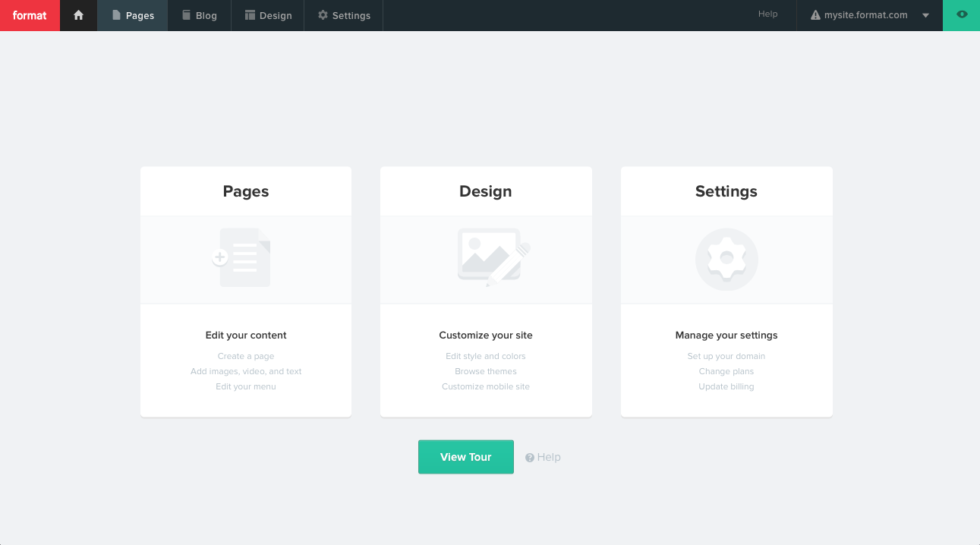This screenshot has width=980, height=545.
Task: Click 'Set up your domain' link
Action: (726, 356)
